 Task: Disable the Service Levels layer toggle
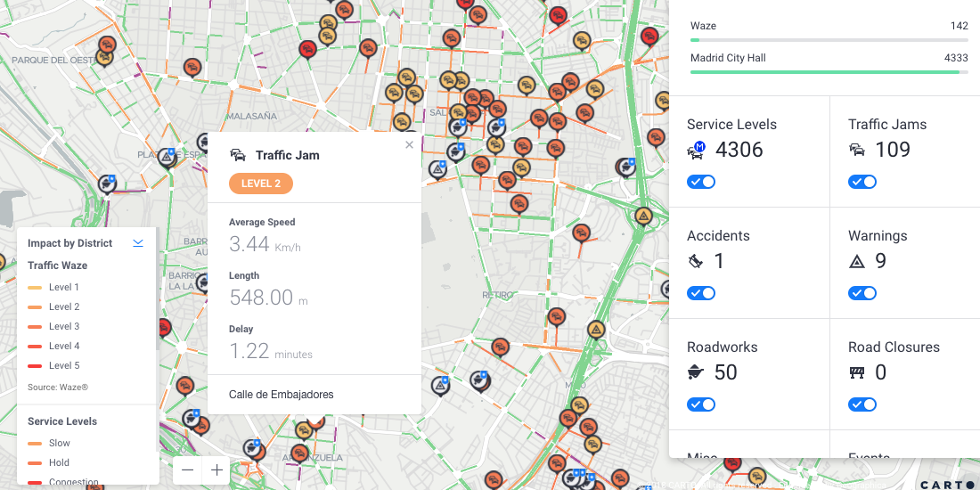click(701, 182)
